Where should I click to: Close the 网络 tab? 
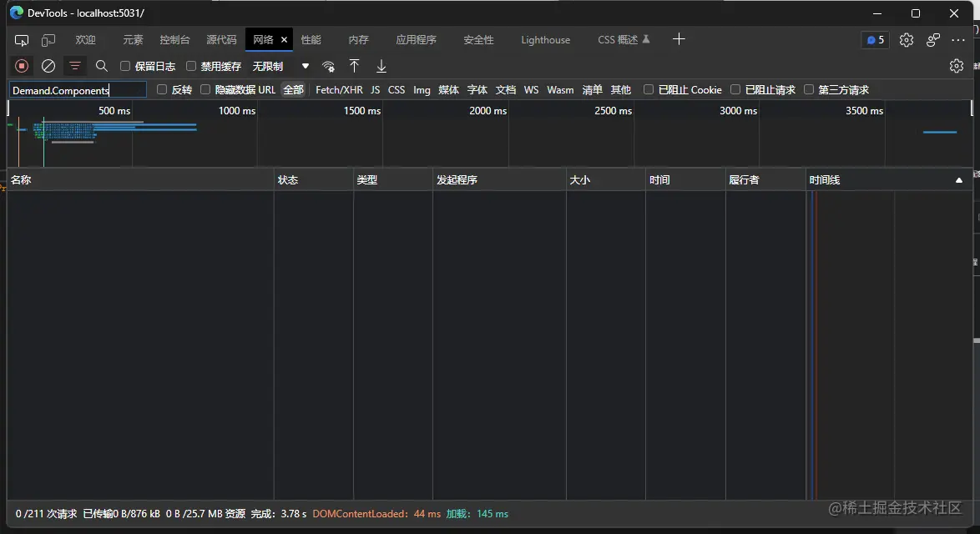tap(284, 40)
